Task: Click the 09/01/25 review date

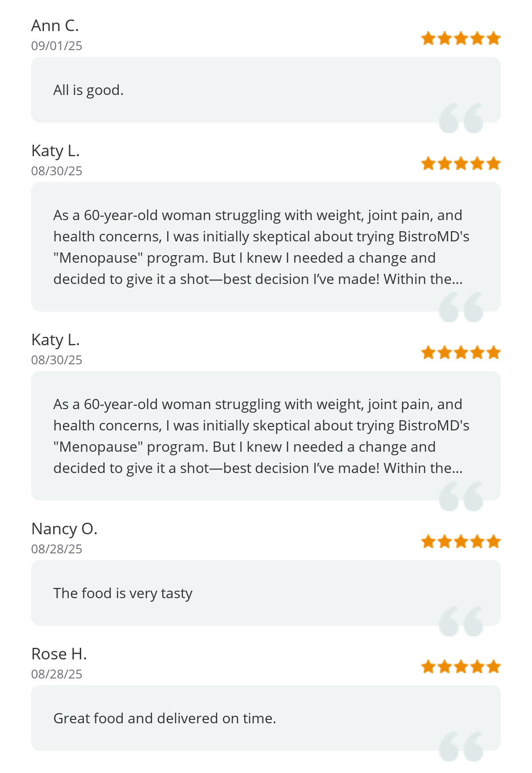Action: tap(57, 46)
